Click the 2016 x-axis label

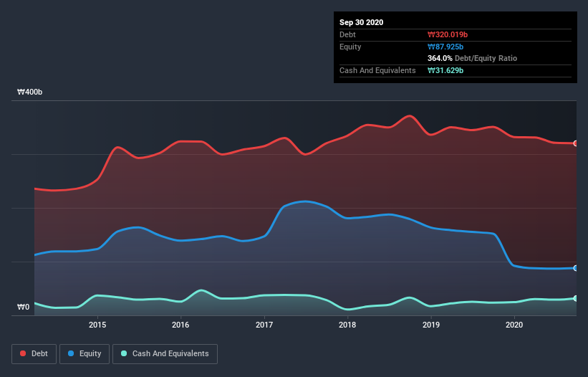180,325
